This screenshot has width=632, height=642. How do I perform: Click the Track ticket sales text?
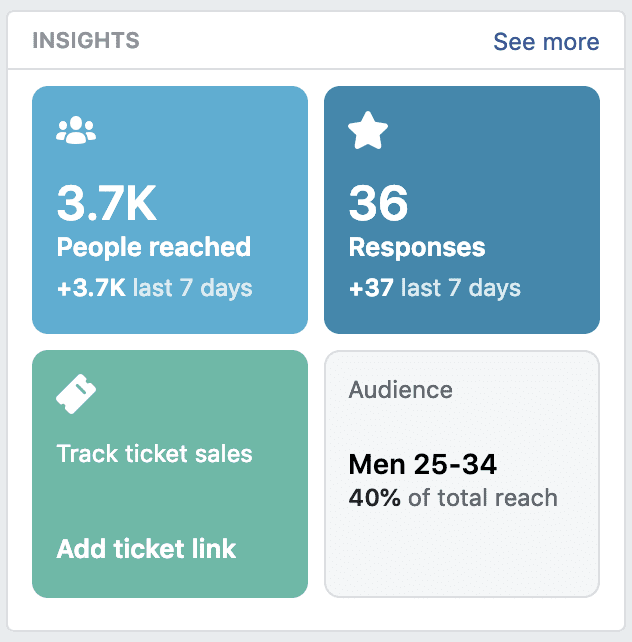[154, 454]
